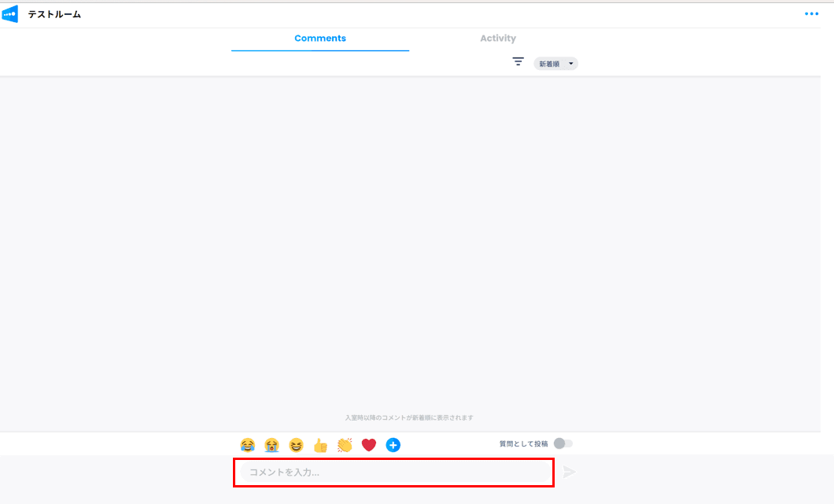The height and width of the screenshot is (504, 834).
Task: Open more emojis with blue plus icon
Action: point(393,445)
